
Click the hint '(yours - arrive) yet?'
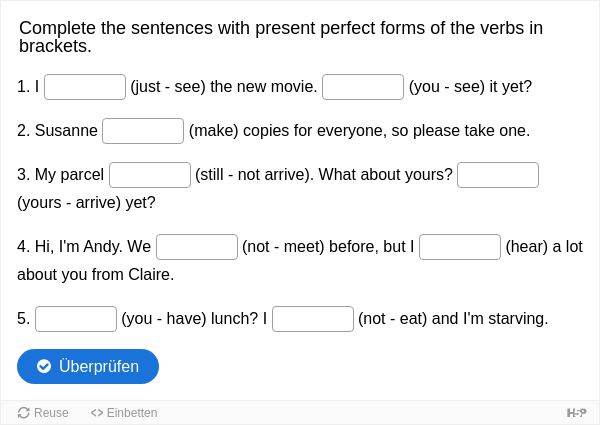point(86,203)
